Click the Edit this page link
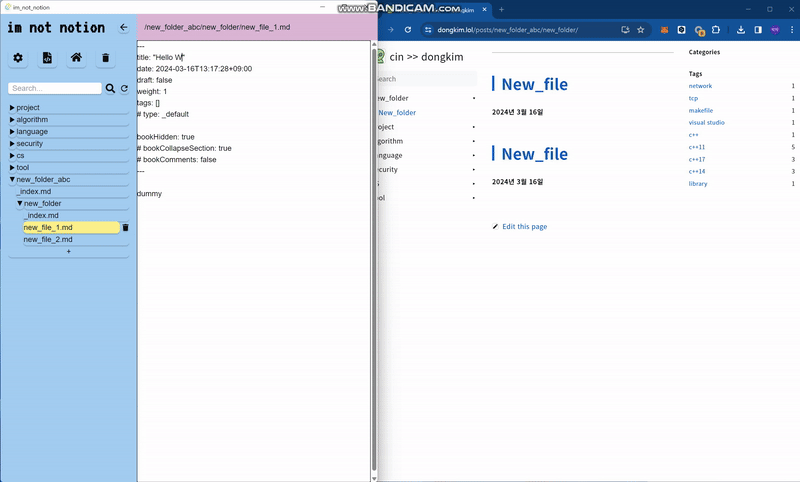800x482 pixels. pyautogui.click(x=524, y=227)
